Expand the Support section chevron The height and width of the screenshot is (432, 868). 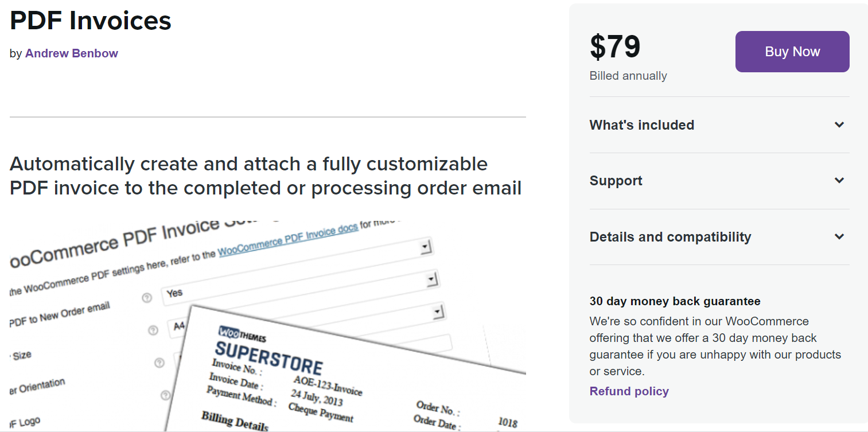point(839,180)
